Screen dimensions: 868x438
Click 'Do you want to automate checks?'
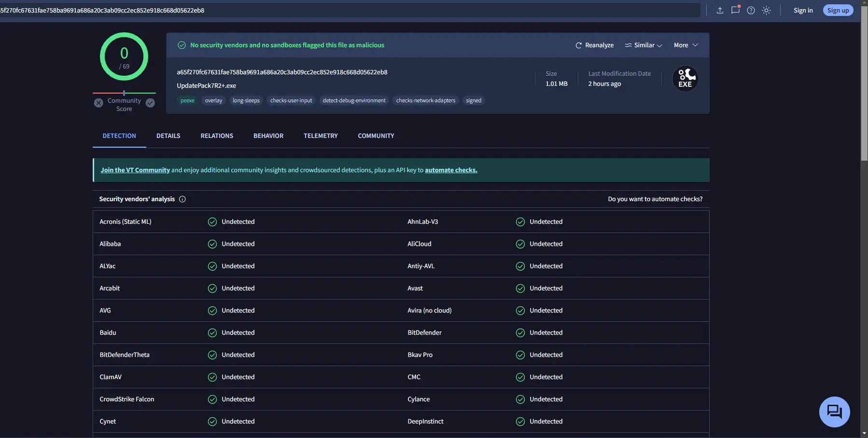tap(655, 199)
